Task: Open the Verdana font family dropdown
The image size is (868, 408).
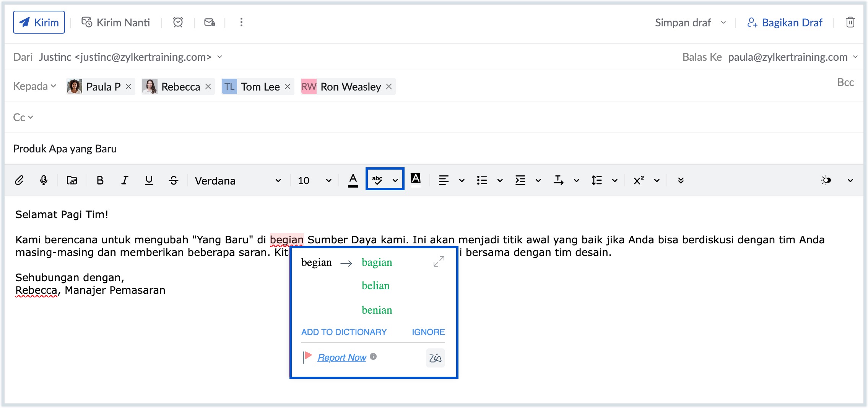Action: coord(238,181)
